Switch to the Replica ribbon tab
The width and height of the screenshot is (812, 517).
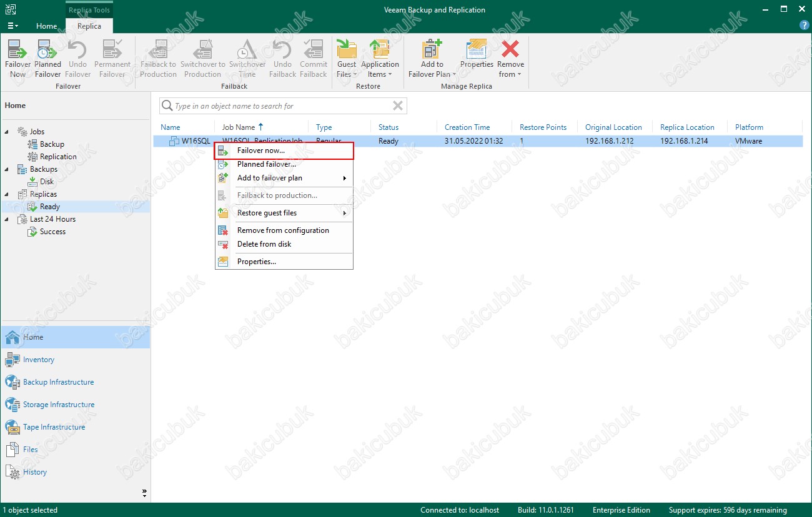point(89,26)
